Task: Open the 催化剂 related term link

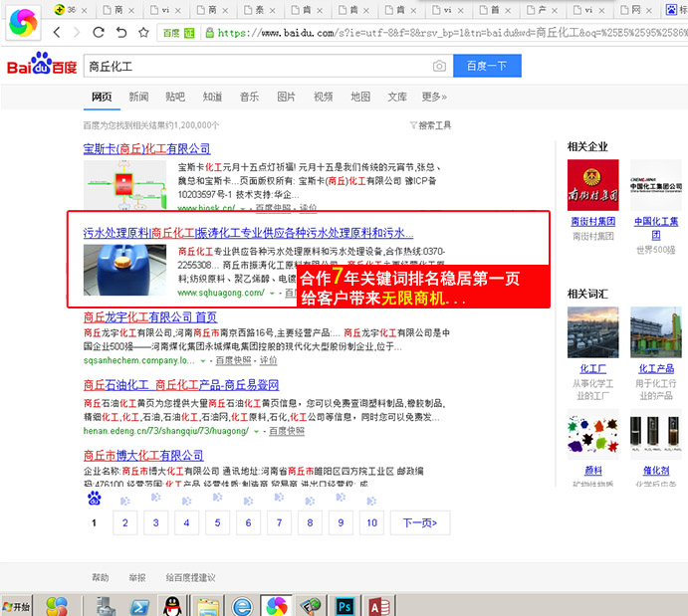Action: pyautogui.click(x=656, y=471)
